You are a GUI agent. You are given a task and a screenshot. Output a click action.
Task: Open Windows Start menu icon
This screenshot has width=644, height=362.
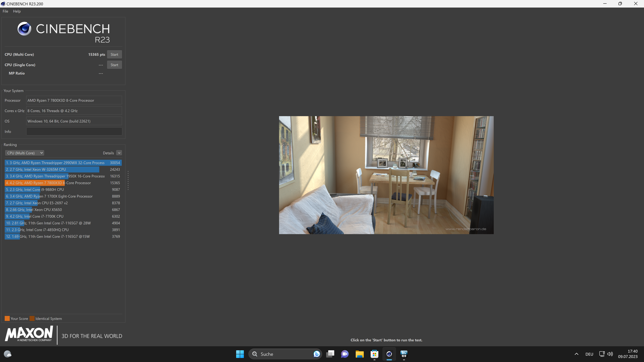click(x=240, y=354)
